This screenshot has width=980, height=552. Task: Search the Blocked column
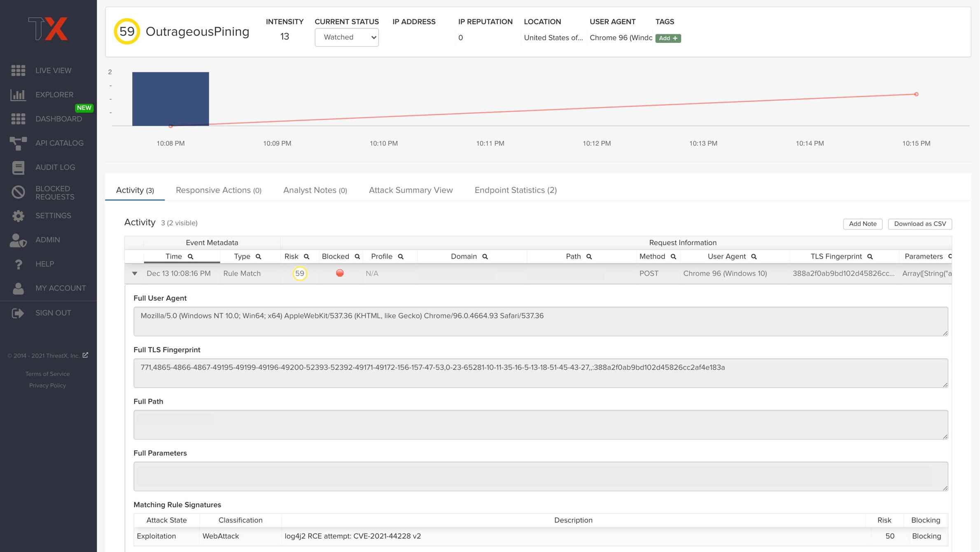pyautogui.click(x=357, y=257)
